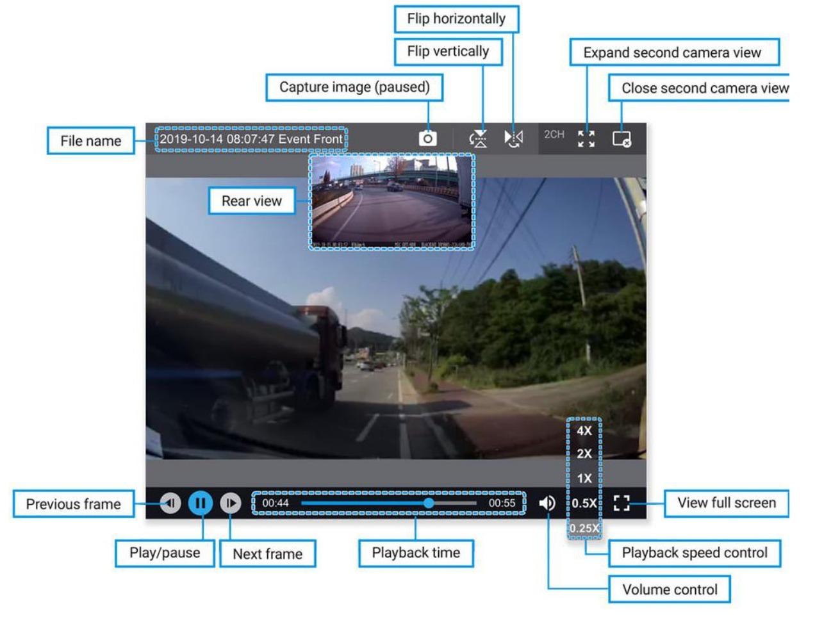Image resolution: width=840 pixels, height=633 pixels.
Task: Click the rear view thumbnail
Action: (x=391, y=201)
